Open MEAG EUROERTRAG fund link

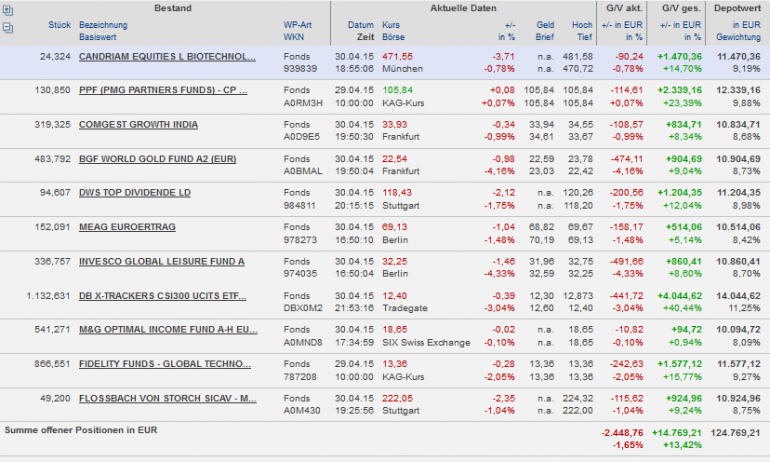pos(127,227)
